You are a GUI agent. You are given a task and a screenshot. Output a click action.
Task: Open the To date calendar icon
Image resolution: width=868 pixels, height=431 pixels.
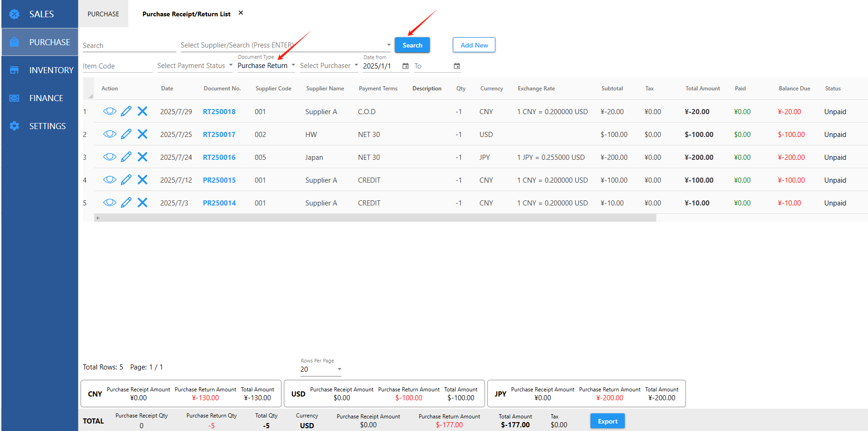click(x=457, y=66)
